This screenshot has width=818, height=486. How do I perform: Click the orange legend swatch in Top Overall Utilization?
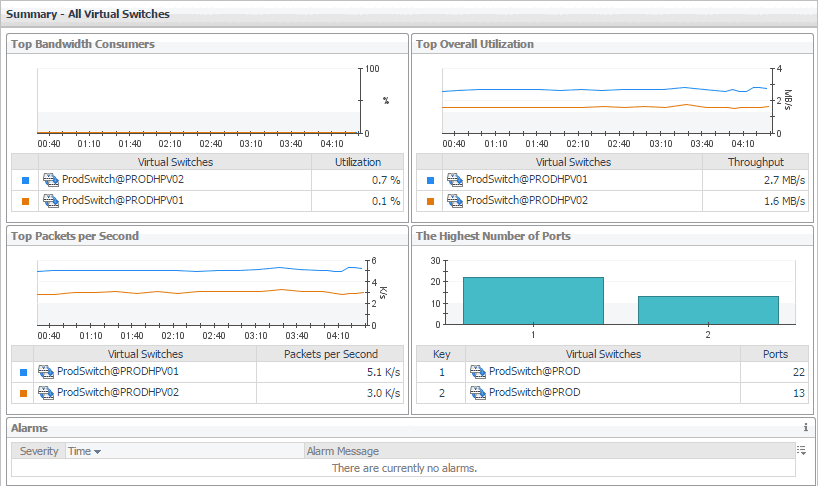430,202
